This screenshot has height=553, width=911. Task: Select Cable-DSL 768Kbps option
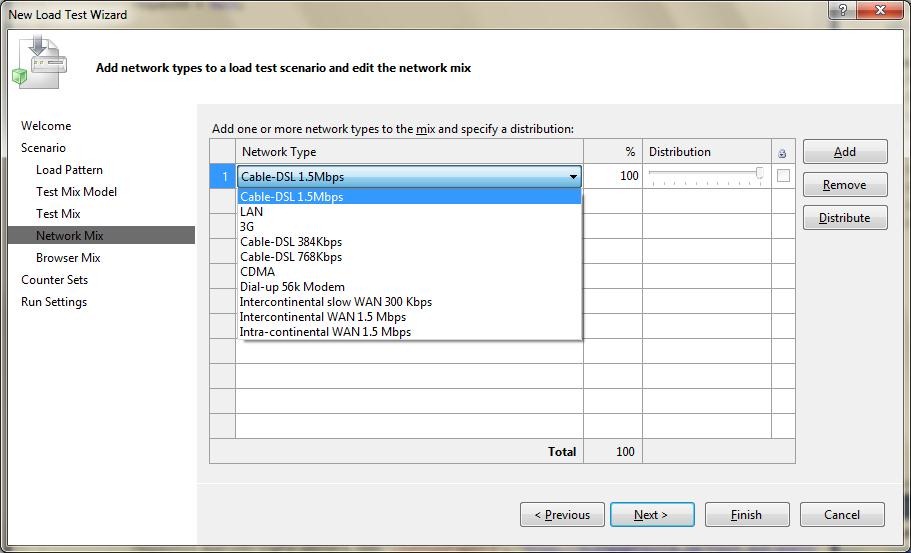[x=409, y=257]
